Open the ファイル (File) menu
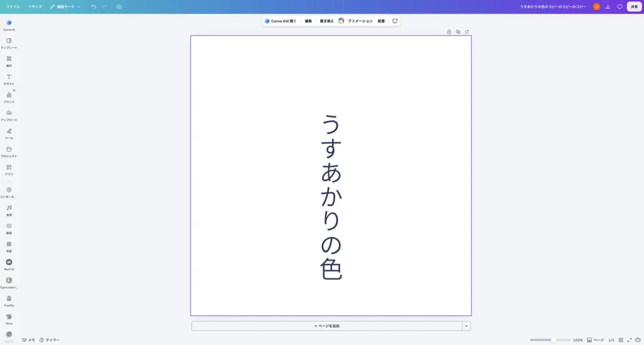The width and height of the screenshot is (644, 345). (x=13, y=6)
